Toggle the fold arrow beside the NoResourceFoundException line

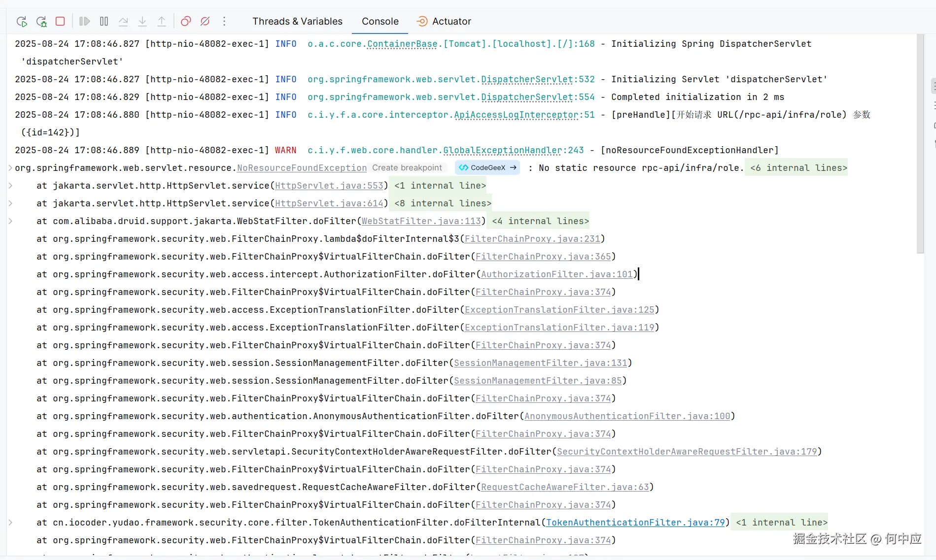10,168
